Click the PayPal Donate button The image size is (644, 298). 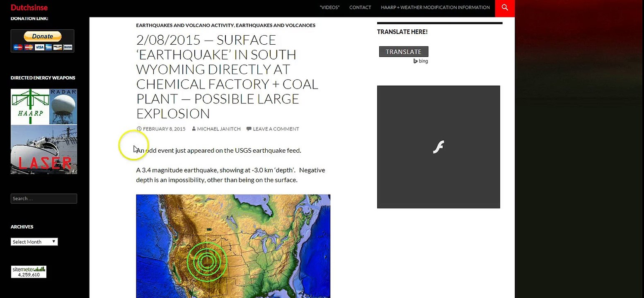click(43, 36)
